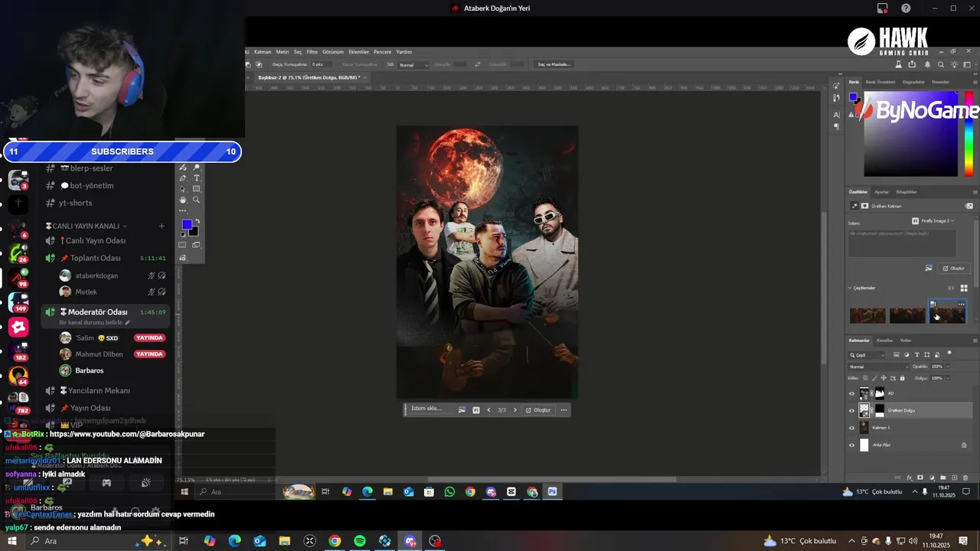This screenshot has width=980, height=551.
Task: Open Chrome from the outer taskbar
Action: click(335, 541)
